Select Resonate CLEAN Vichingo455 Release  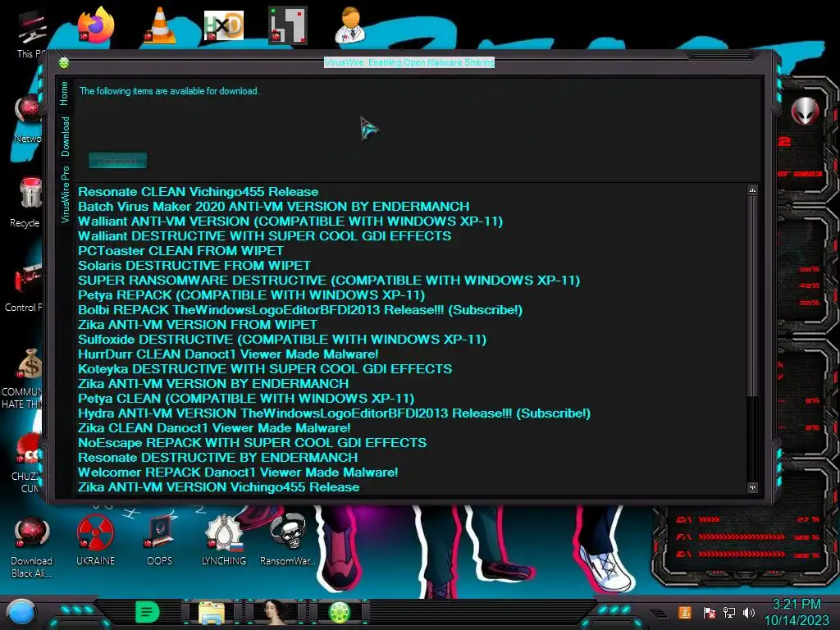pos(199,192)
